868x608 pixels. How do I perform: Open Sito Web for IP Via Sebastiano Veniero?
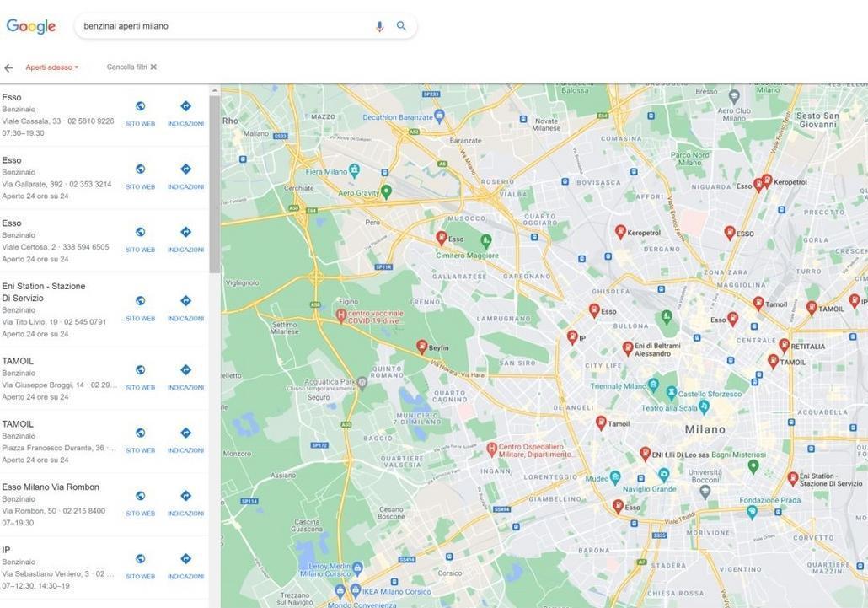[141, 567]
